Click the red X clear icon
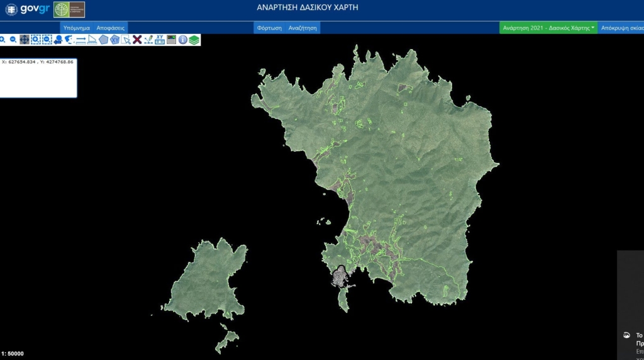Image resolution: width=644 pixels, height=360 pixels. pyautogui.click(x=136, y=40)
